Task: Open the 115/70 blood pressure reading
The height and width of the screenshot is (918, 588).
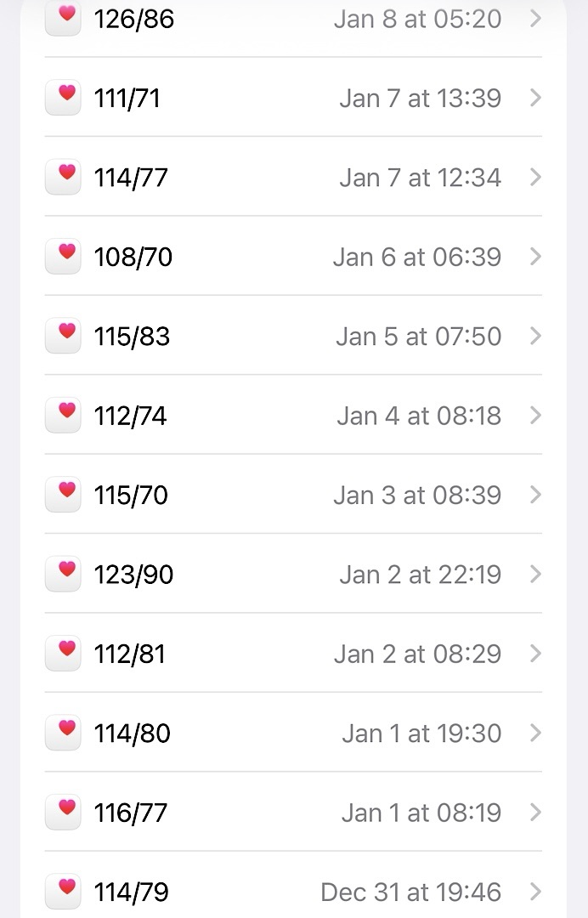Action: point(131,495)
